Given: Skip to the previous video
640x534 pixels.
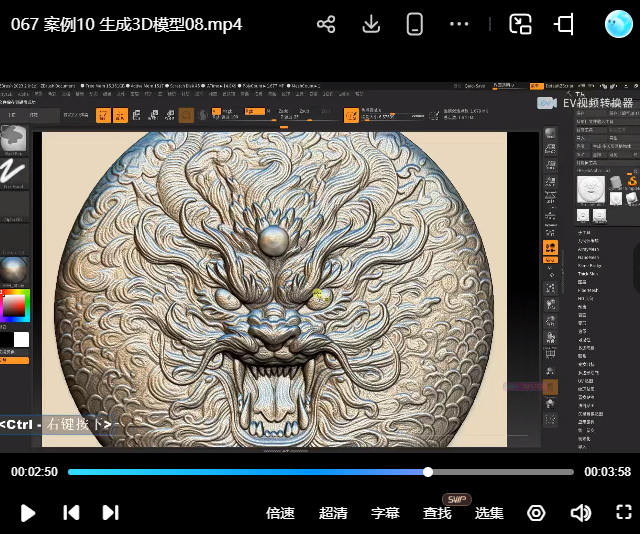Looking at the screenshot, I should pyautogui.click(x=71, y=513).
